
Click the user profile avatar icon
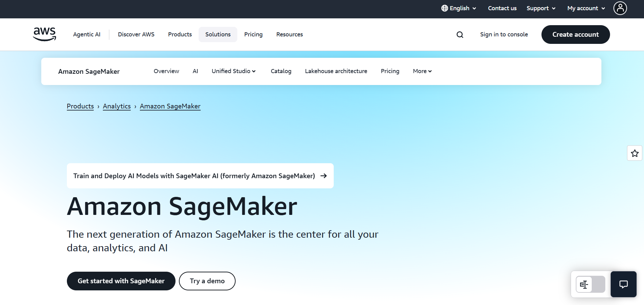620,8
